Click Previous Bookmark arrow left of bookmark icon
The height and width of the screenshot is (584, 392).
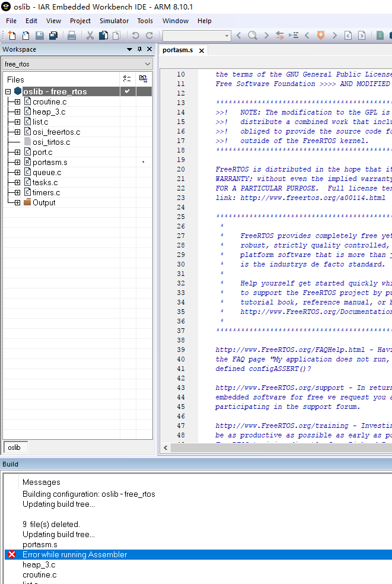(x=307, y=36)
